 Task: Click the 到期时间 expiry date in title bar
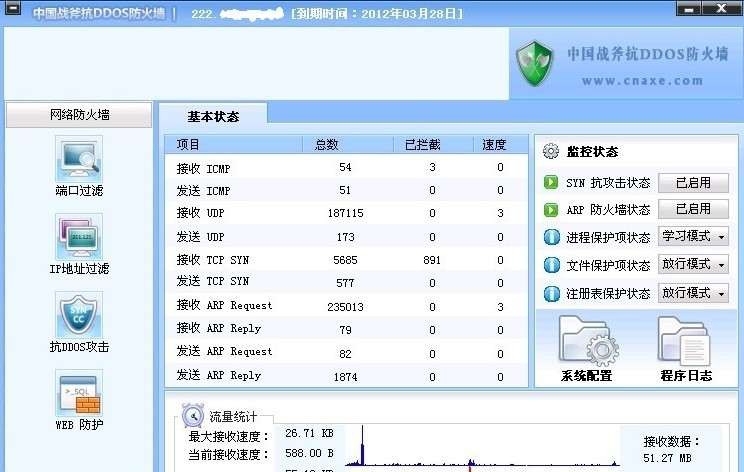377,13
